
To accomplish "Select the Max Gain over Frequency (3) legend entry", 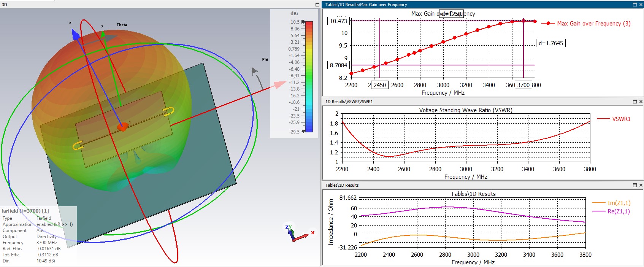I will tap(586, 24).
